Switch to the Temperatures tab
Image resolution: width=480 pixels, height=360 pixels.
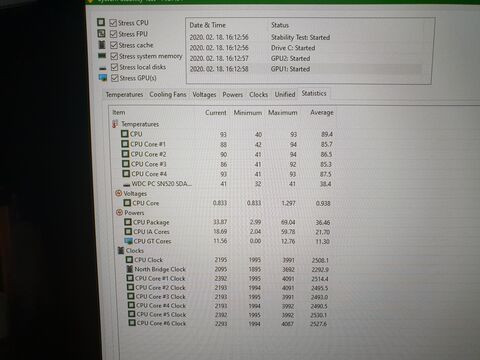124,95
